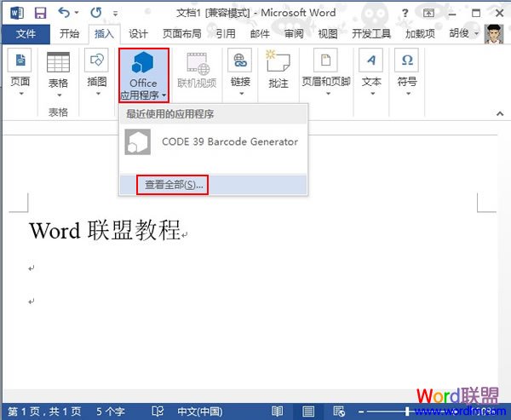Expand the 表格 table dropdown
Screen dimensions: 511x420
pos(58,94)
